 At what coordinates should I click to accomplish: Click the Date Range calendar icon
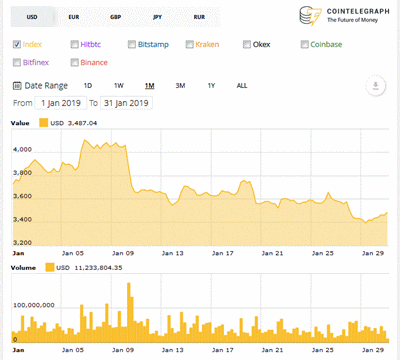point(17,86)
